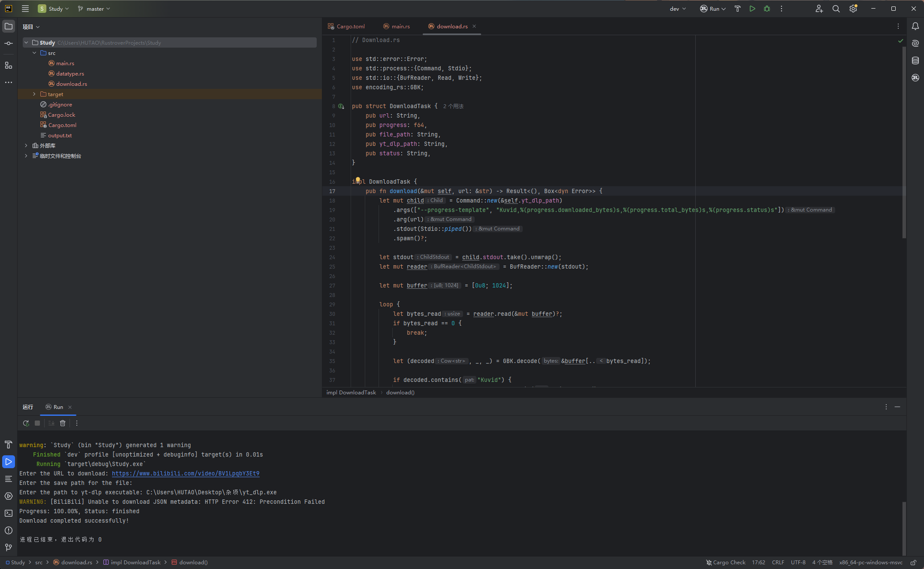Open Code With Me add-user icon
Image resolution: width=924 pixels, height=569 pixels.
coord(819,9)
